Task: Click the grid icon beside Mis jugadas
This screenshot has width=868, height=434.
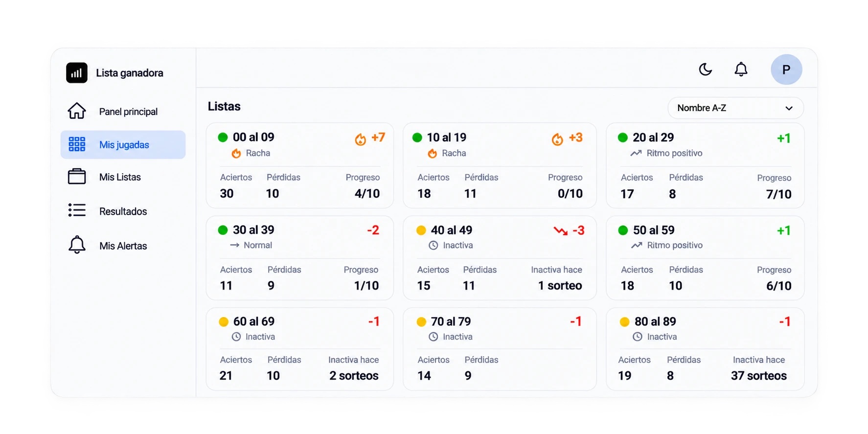Action: click(x=77, y=144)
